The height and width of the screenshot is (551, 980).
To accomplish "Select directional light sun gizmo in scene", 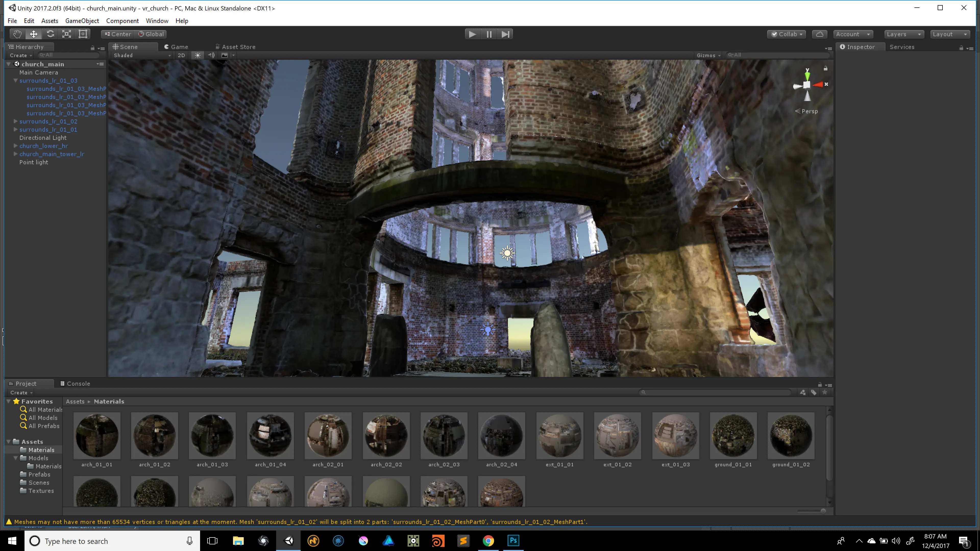I will click(x=507, y=253).
